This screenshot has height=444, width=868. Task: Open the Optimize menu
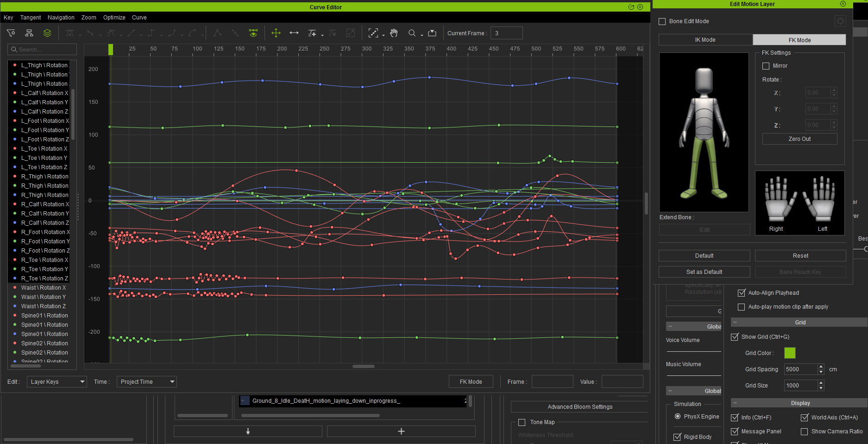coord(114,18)
